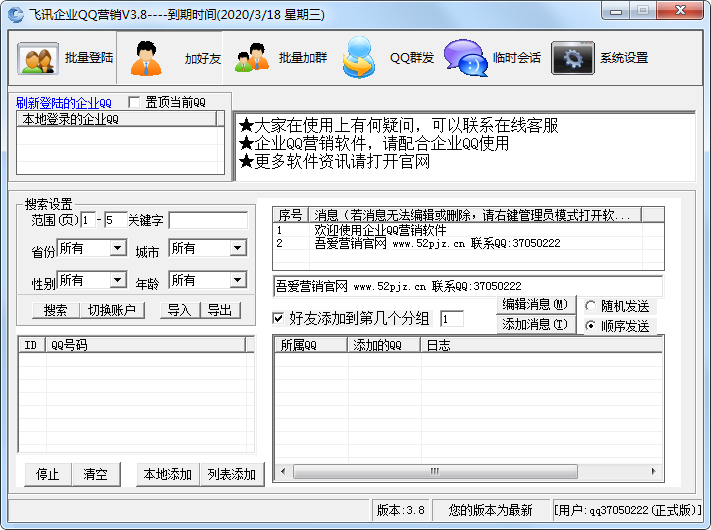Open the 临时会话 chat bubble icon
The width and height of the screenshot is (711, 530).
tap(465, 58)
